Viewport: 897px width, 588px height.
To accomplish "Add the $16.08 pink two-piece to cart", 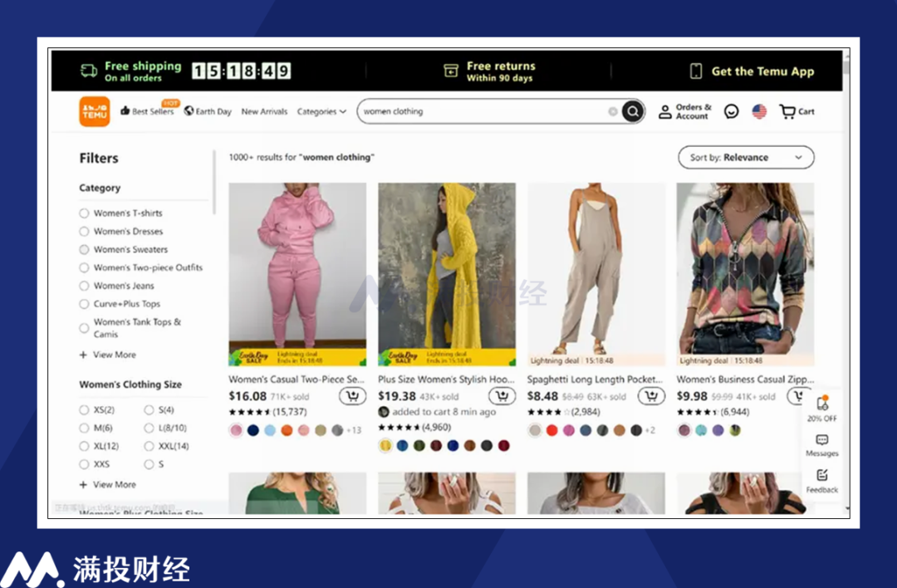I will tap(352, 396).
